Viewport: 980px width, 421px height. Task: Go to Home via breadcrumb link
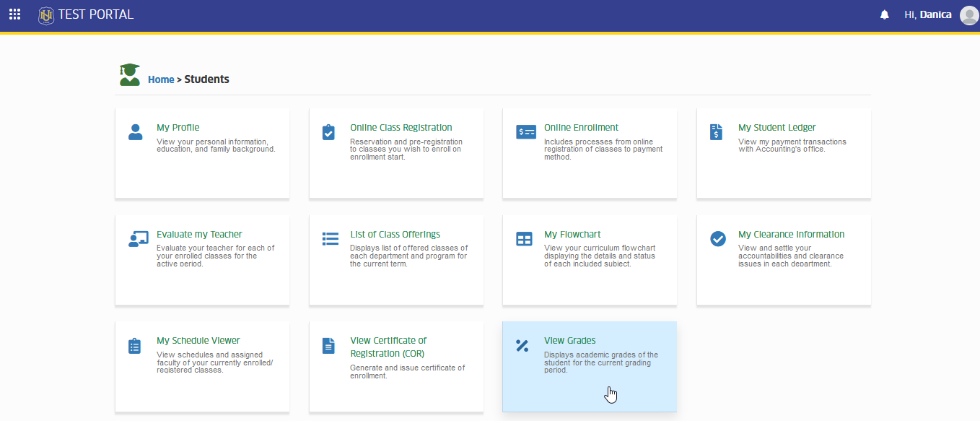pos(161,79)
